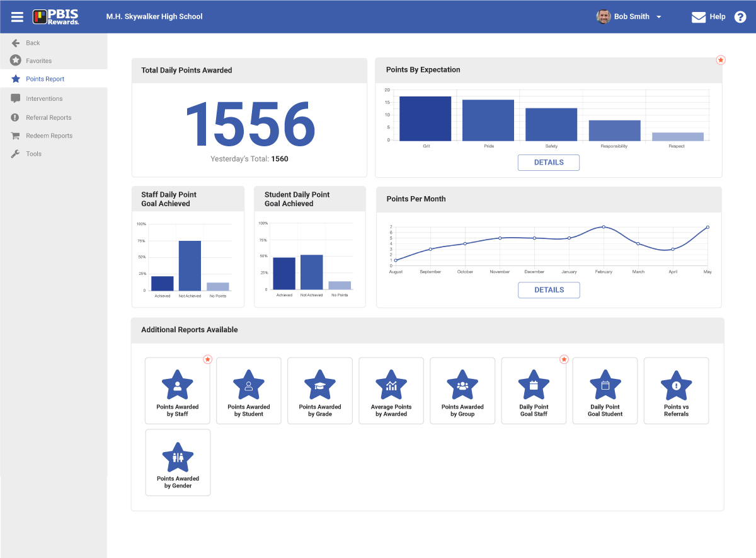756x558 pixels.
Task: Click DETAILS under Points By Expectation
Action: coord(549,162)
